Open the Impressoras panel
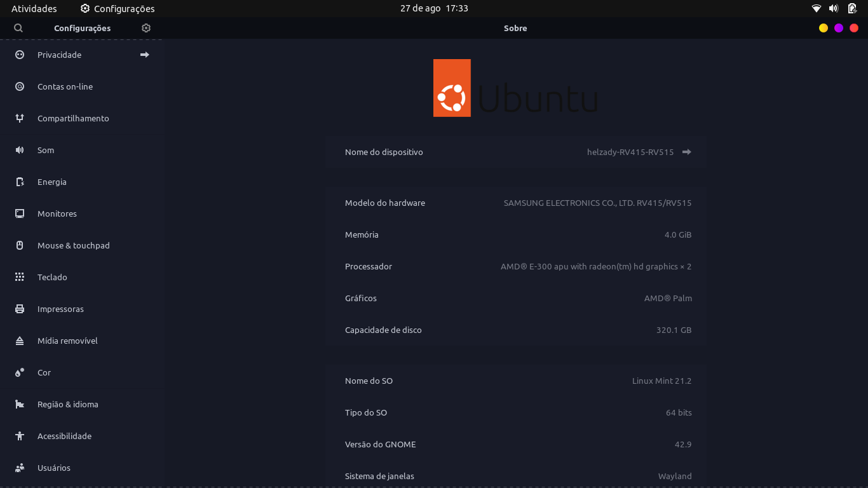The width and height of the screenshot is (868, 488). (82, 309)
